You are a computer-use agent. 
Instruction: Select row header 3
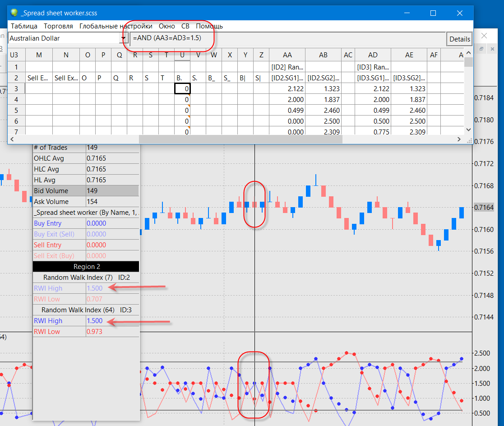[16, 89]
